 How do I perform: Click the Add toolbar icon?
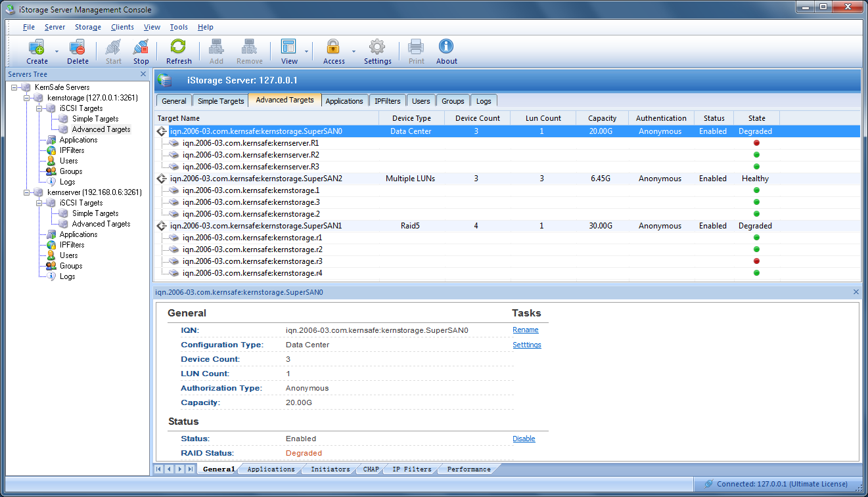point(216,47)
